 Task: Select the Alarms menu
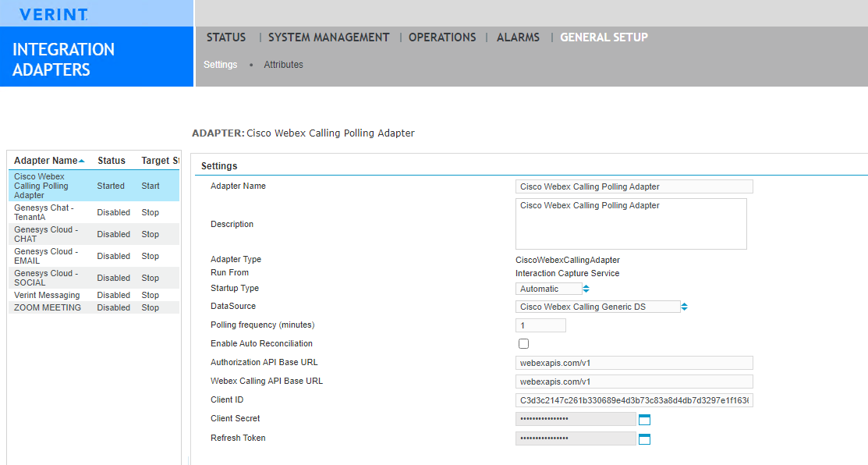518,37
